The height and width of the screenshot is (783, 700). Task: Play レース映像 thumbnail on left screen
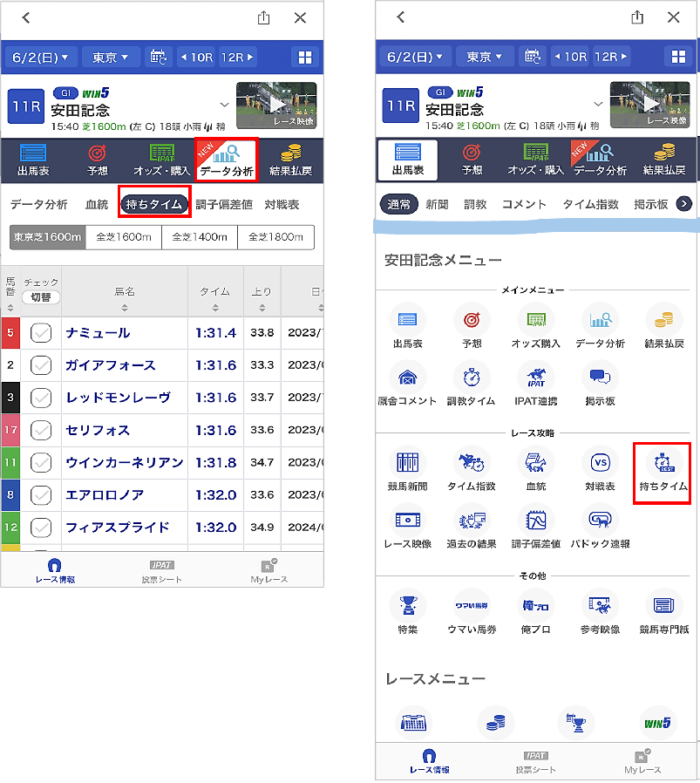tap(276, 106)
